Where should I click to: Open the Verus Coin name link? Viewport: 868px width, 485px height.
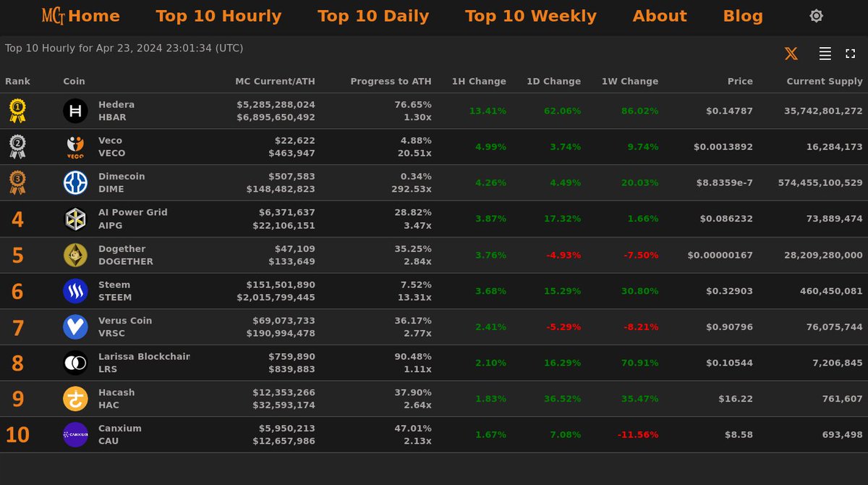[125, 321]
